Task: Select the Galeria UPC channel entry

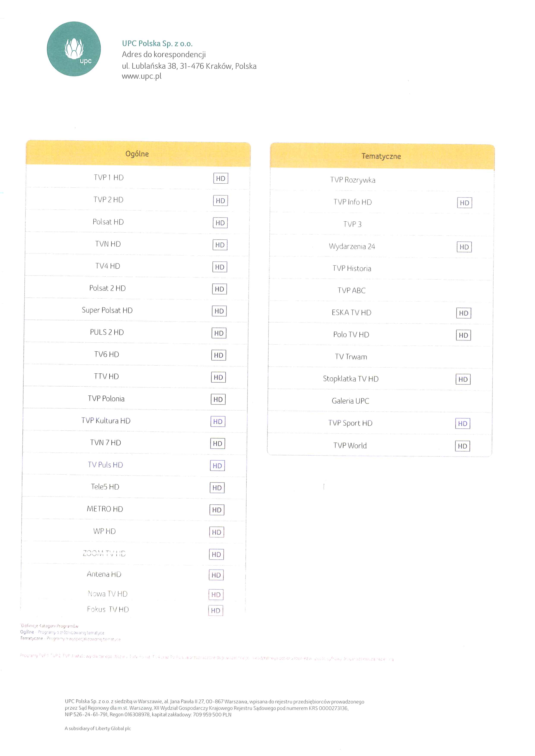Action: [380, 401]
